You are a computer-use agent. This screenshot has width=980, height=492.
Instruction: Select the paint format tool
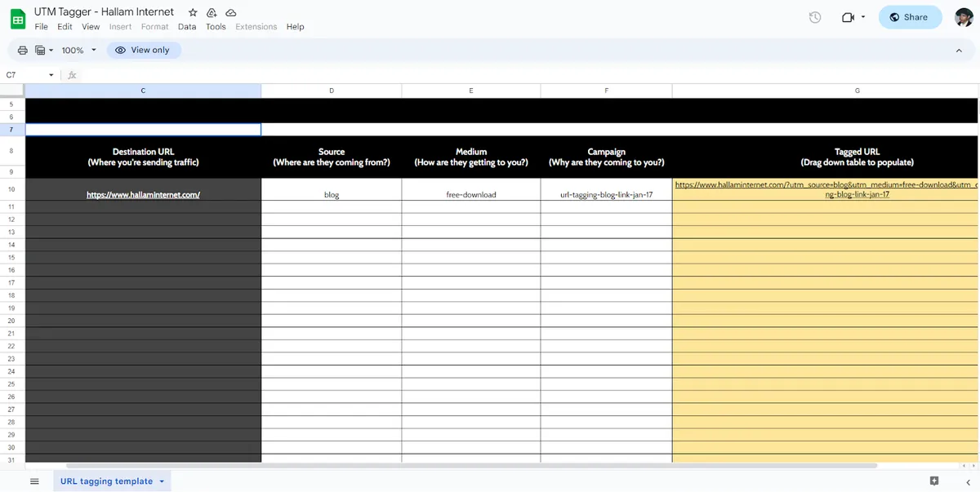(41, 50)
